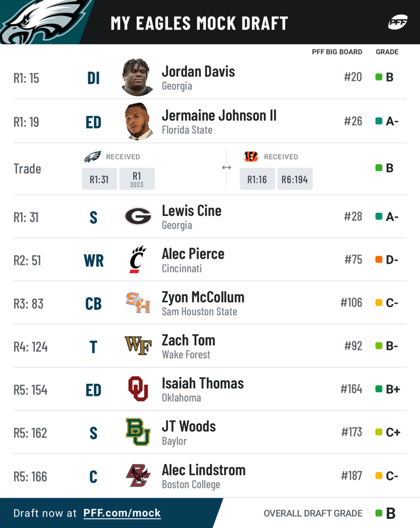Click the R6:194 pick chip

[x=295, y=179]
